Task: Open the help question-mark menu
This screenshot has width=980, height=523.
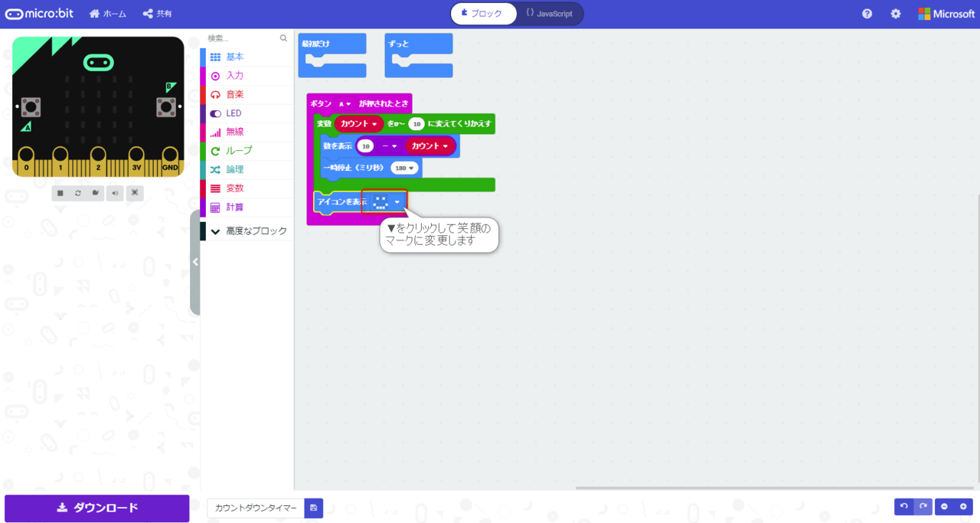Action: [x=867, y=14]
